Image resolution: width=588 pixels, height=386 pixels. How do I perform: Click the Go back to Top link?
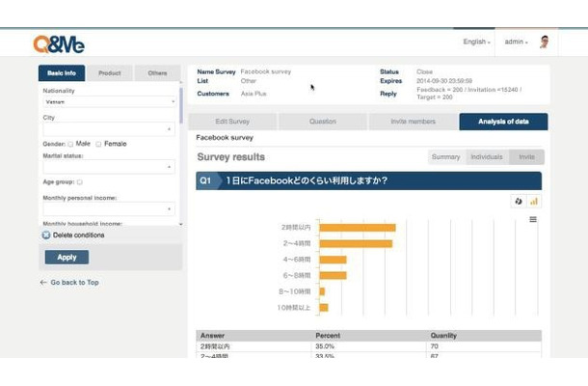pyautogui.click(x=74, y=283)
